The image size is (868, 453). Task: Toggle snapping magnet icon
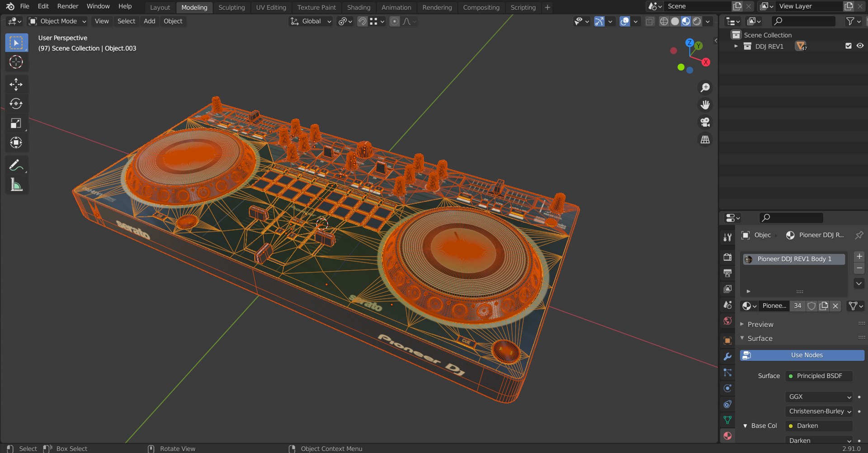click(362, 21)
